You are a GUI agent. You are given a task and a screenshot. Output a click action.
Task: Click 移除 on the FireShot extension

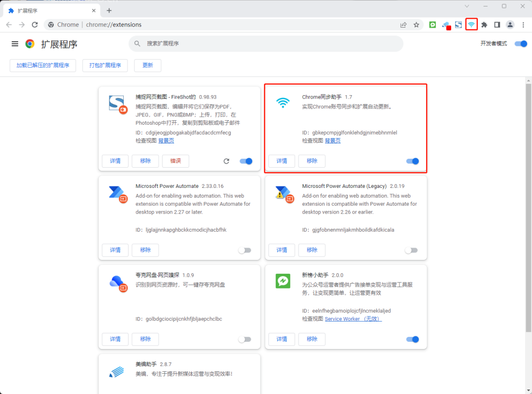click(x=145, y=161)
